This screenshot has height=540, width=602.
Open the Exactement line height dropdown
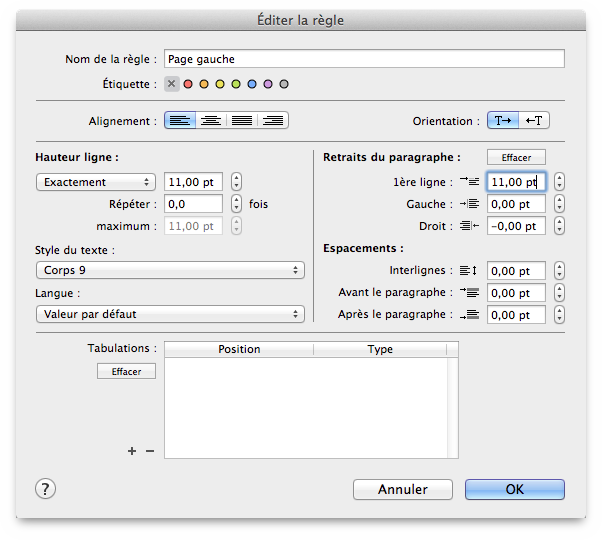(96, 182)
